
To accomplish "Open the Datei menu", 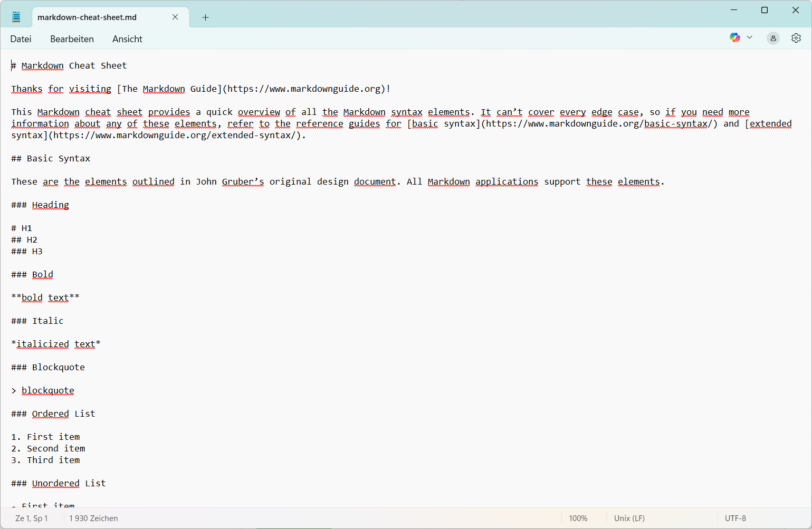I will tap(21, 39).
